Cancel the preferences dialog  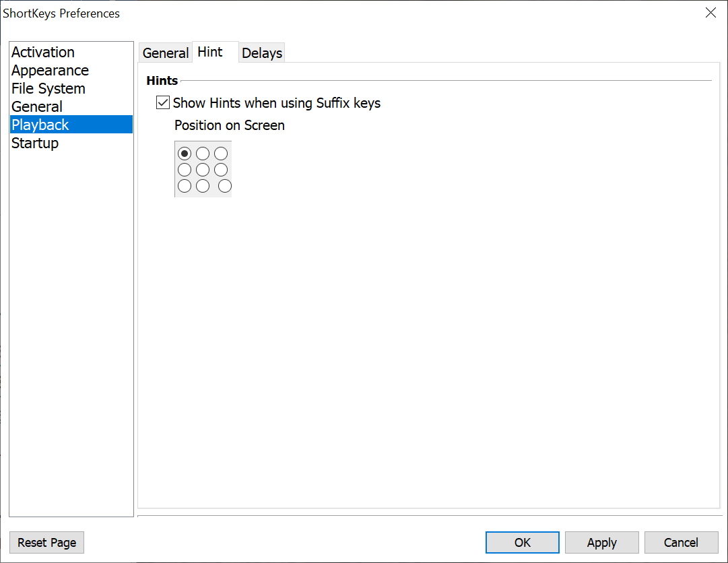pyautogui.click(x=681, y=543)
